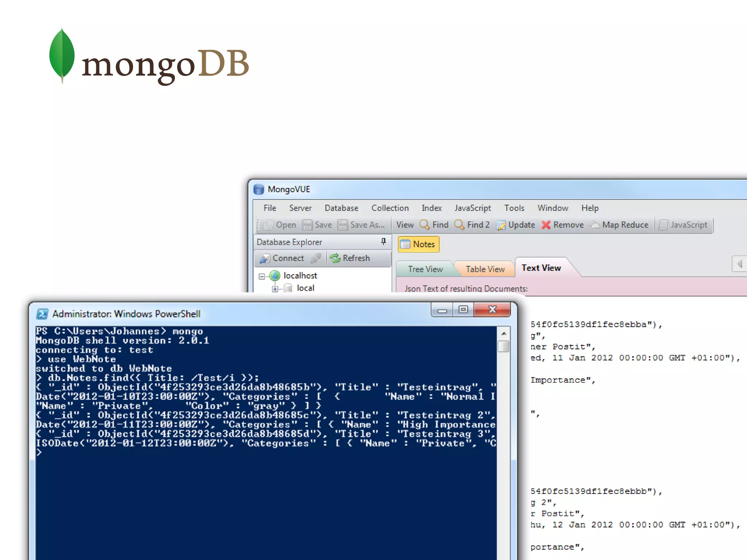Open Map Reduce from the toolbar

coord(619,225)
